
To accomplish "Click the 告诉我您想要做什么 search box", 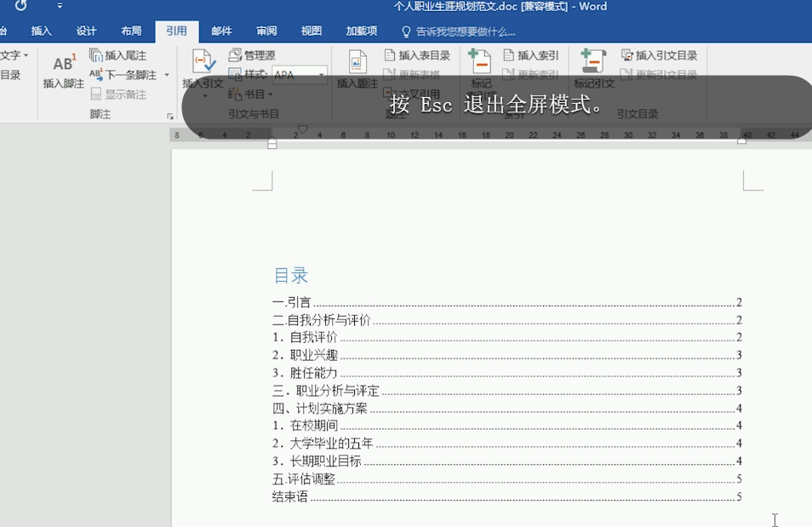I will (459, 32).
